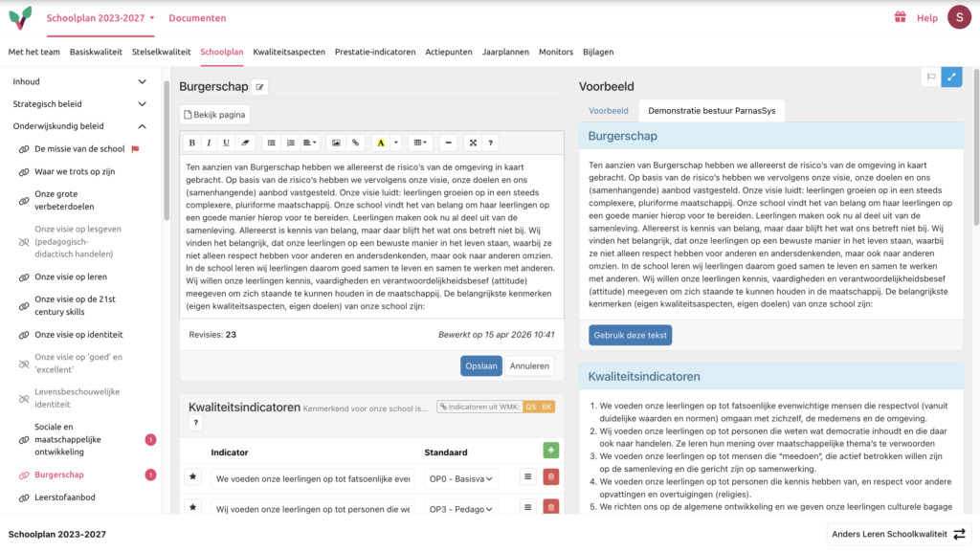
Task: Insert a numbered list
Action: tap(291, 143)
